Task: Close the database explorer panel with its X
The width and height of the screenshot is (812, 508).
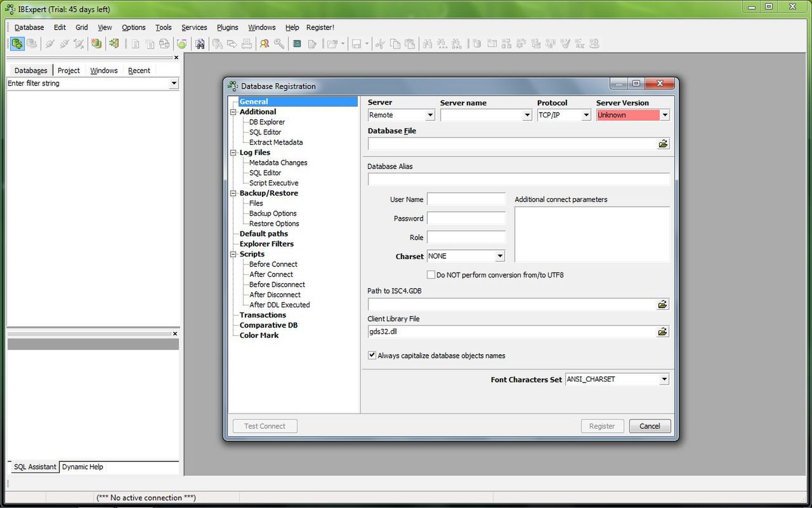Action: pos(176,57)
